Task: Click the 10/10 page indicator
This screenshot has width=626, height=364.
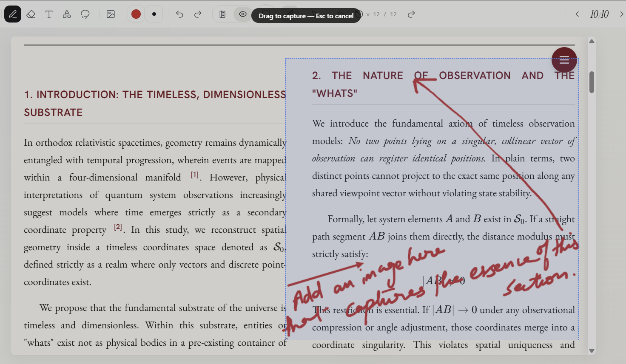Action: (x=599, y=14)
